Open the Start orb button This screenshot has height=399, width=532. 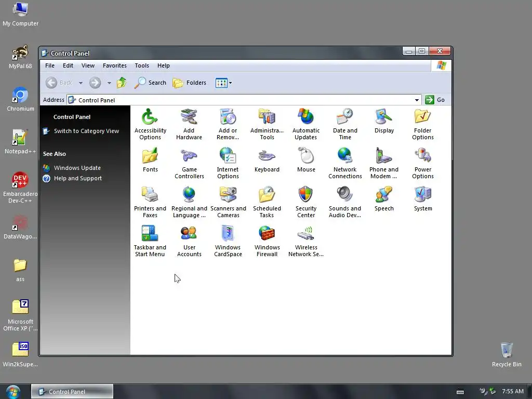13,392
